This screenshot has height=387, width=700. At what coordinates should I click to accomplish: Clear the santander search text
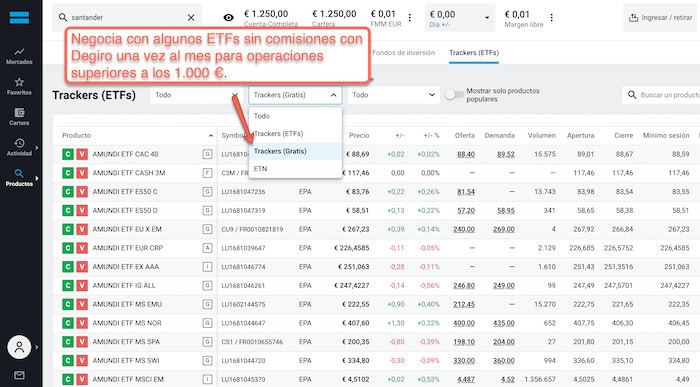point(191,17)
